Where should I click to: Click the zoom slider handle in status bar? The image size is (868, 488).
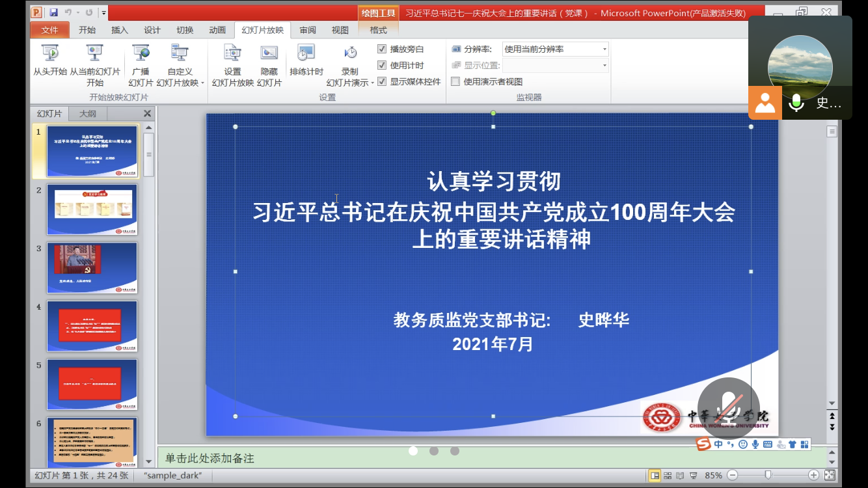(768, 476)
